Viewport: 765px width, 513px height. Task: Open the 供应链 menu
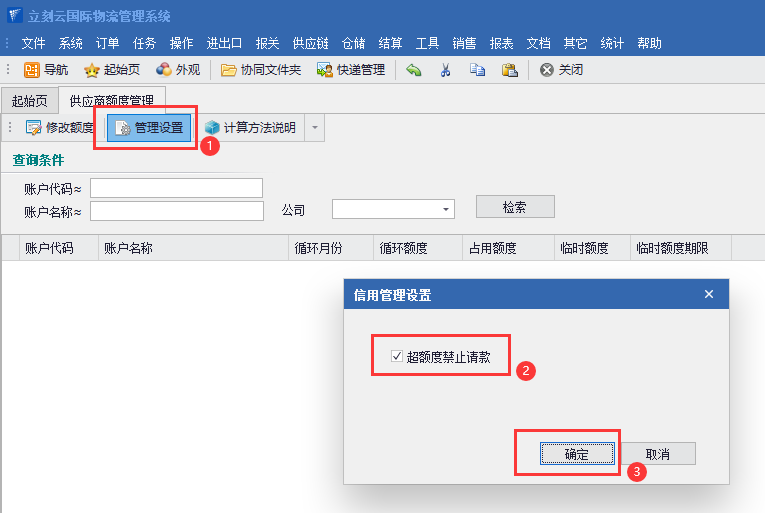tap(311, 43)
